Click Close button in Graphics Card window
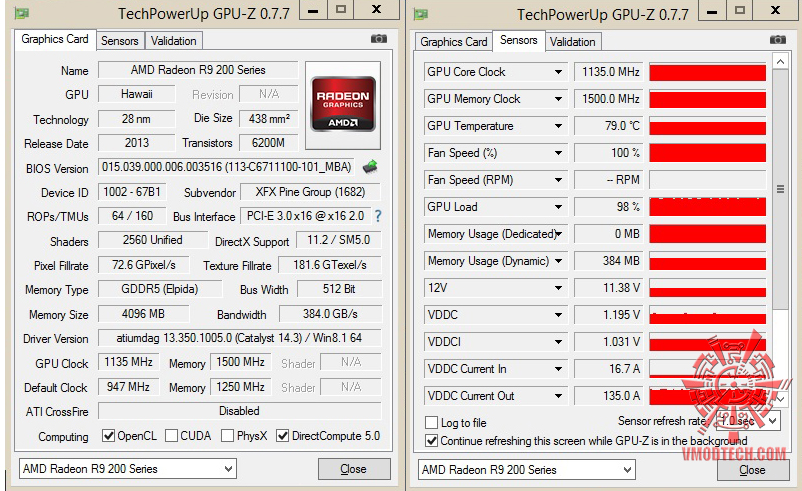The width and height of the screenshot is (802, 491). pos(353,468)
